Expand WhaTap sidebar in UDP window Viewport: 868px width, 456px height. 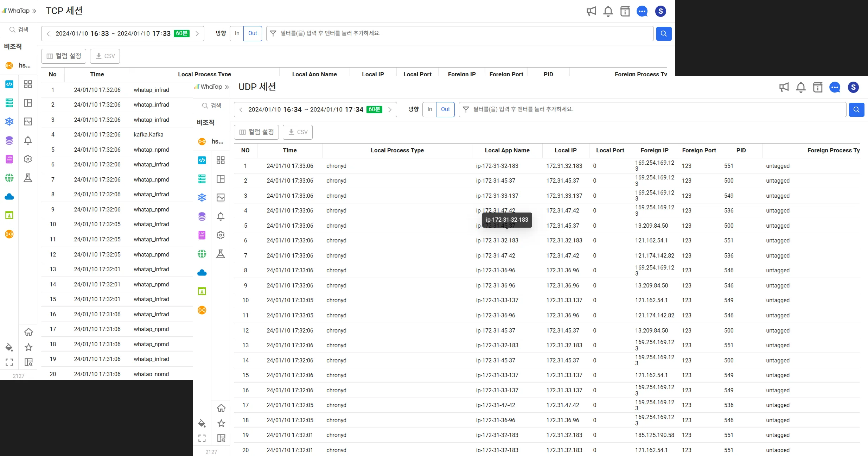click(227, 87)
